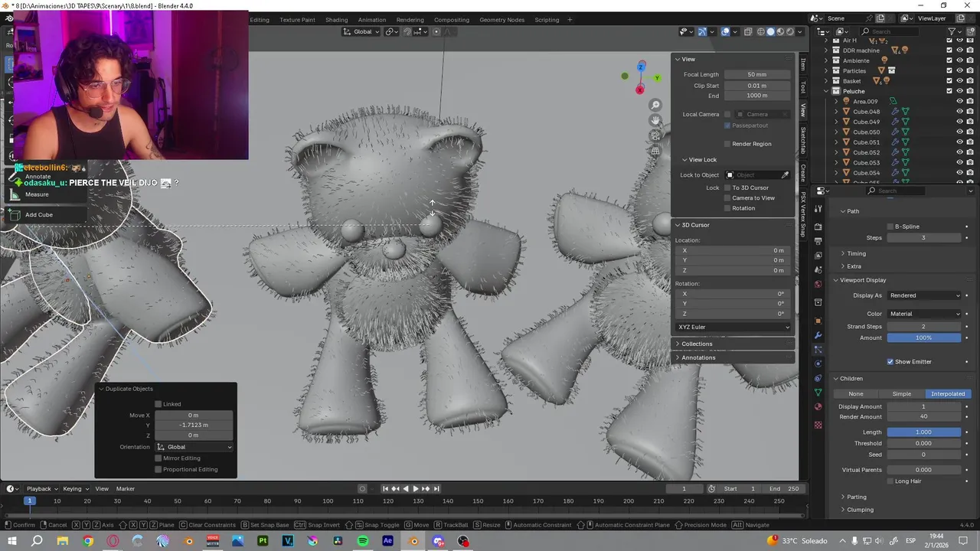Viewport: 980px width, 551px height.
Task: Click the viewport Amount 100% slider
Action: click(x=924, y=337)
